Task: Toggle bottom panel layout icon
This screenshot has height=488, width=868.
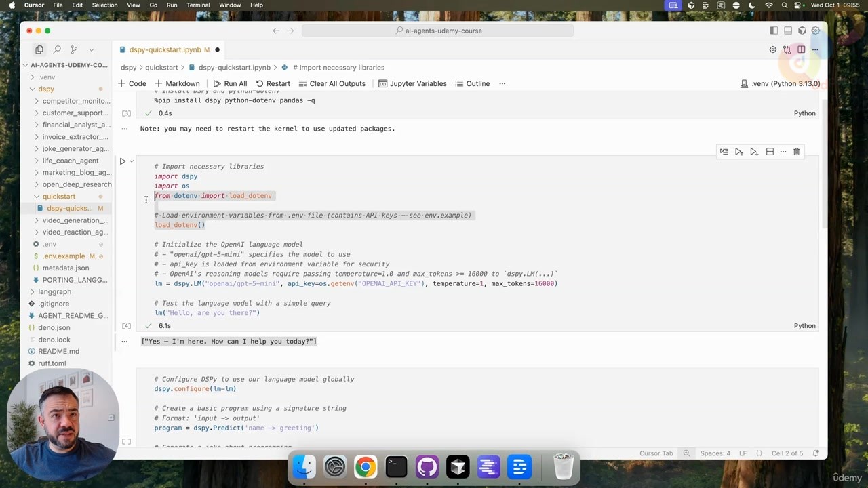Action: [x=788, y=30]
